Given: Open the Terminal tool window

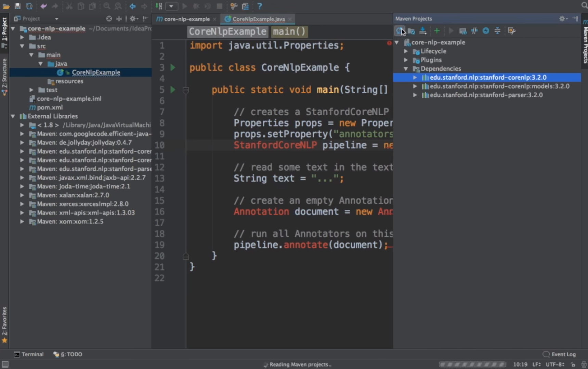Looking at the screenshot, I should coord(29,354).
